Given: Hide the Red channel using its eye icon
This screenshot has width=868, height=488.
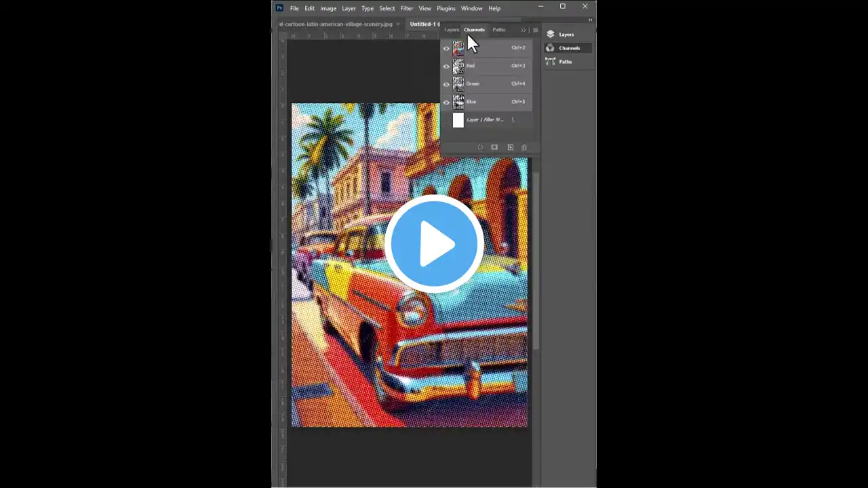Looking at the screenshot, I should pyautogui.click(x=446, y=66).
